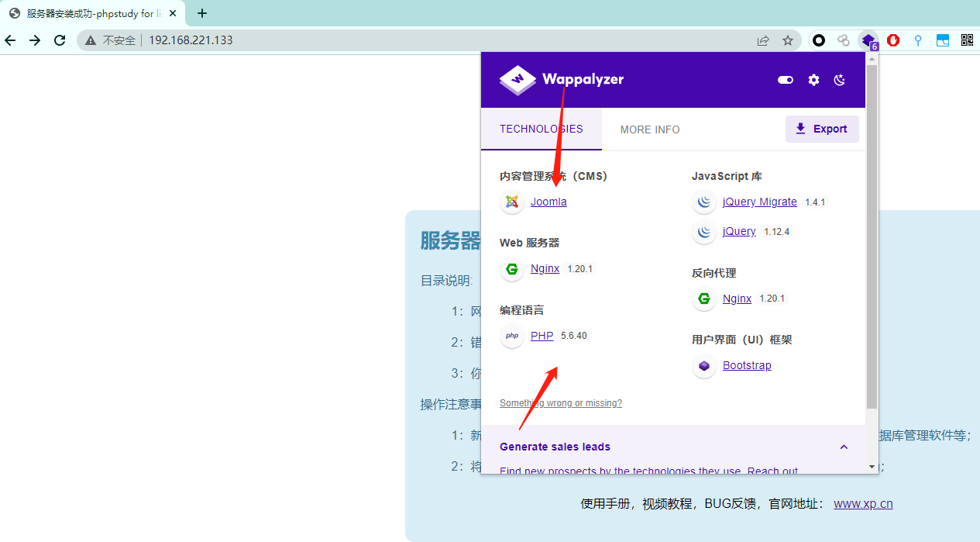Open the PHP link
The width and height of the screenshot is (980, 542).
542,336
